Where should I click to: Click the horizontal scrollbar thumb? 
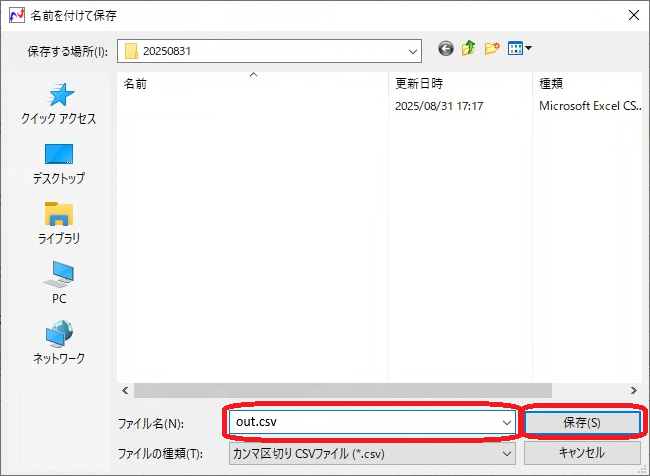point(343,390)
